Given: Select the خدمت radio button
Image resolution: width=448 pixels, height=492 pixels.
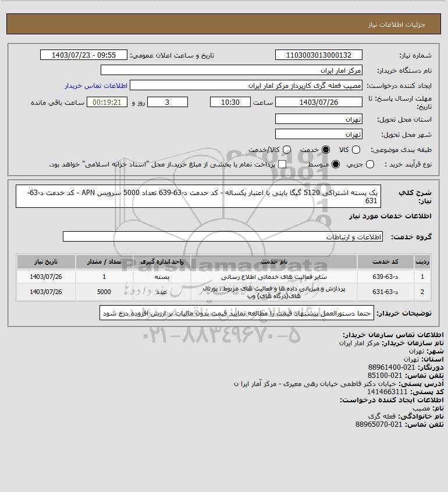Looking at the screenshot, I should (x=326, y=150).
